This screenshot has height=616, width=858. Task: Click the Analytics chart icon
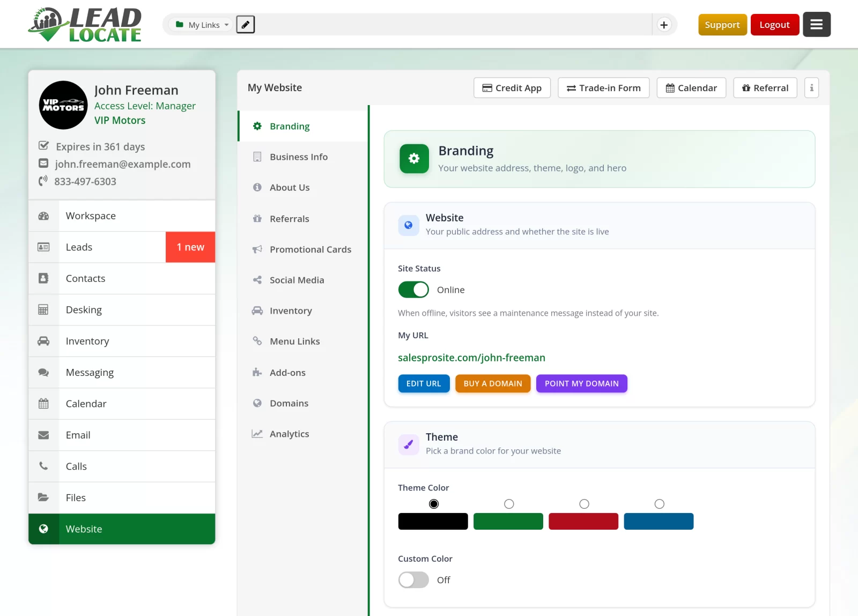point(257,434)
